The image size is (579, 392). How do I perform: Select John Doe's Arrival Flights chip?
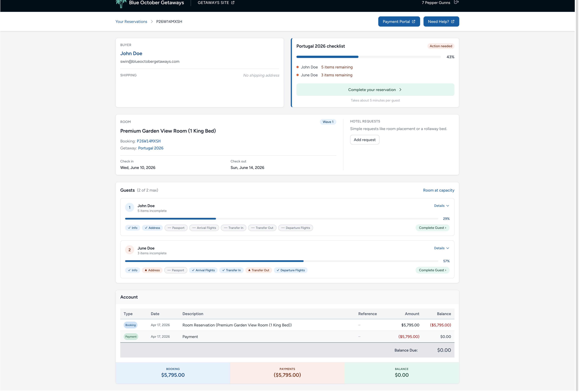(x=204, y=228)
